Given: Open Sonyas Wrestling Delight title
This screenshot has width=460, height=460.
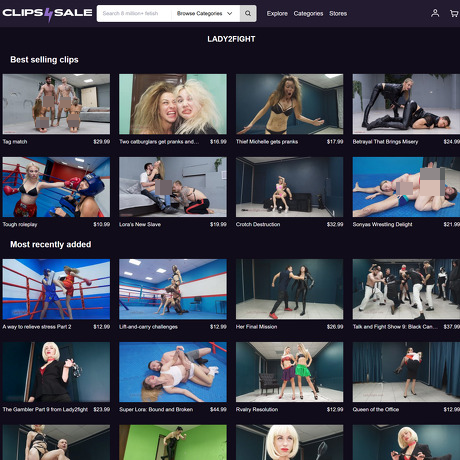Looking at the screenshot, I should coord(382,224).
